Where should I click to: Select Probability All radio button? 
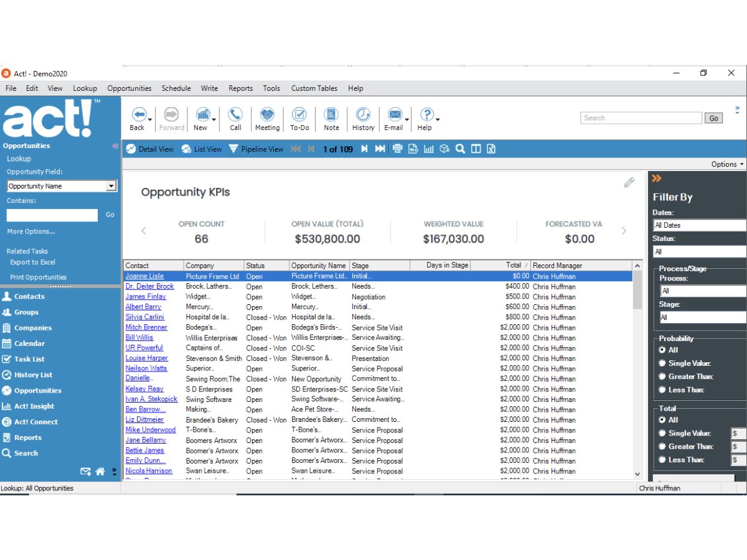click(662, 350)
